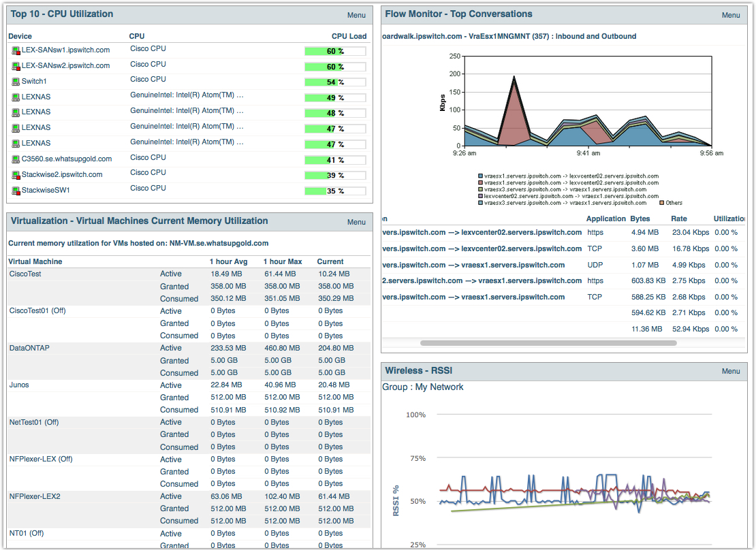Click the Others legend color swatch
The height and width of the screenshot is (550, 756).
point(661,203)
